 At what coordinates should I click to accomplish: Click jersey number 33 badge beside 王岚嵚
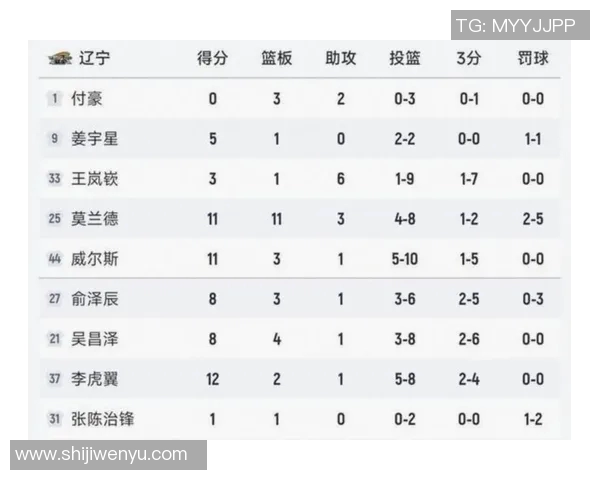[54, 178]
